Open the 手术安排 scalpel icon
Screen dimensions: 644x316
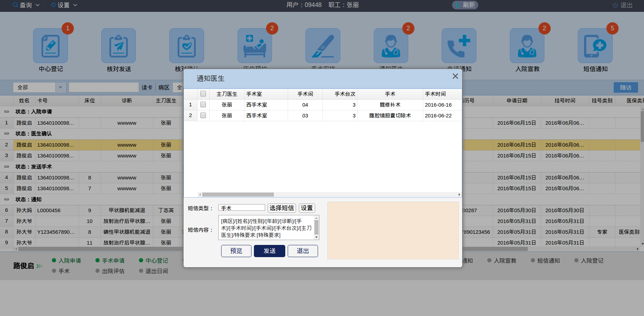[323, 46]
